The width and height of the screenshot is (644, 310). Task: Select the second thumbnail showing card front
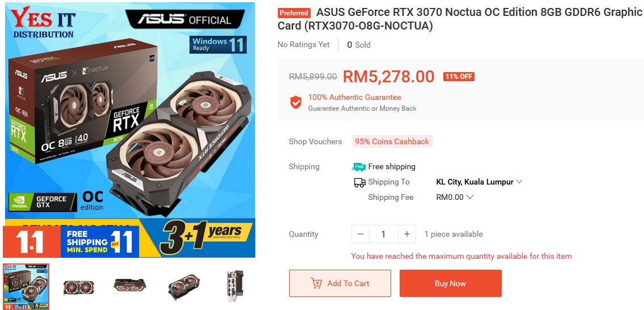pyautogui.click(x=78, y=287)
